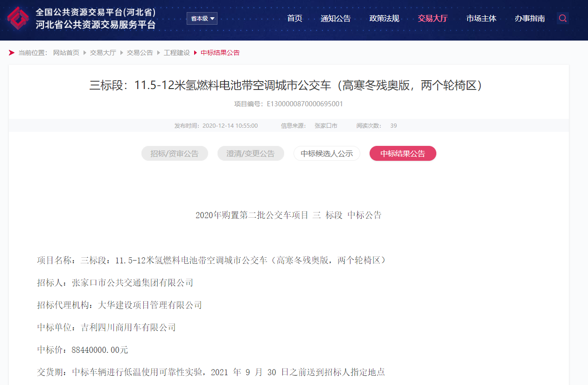Select the 澄清/变更公告 tab button

coord(251,153)
